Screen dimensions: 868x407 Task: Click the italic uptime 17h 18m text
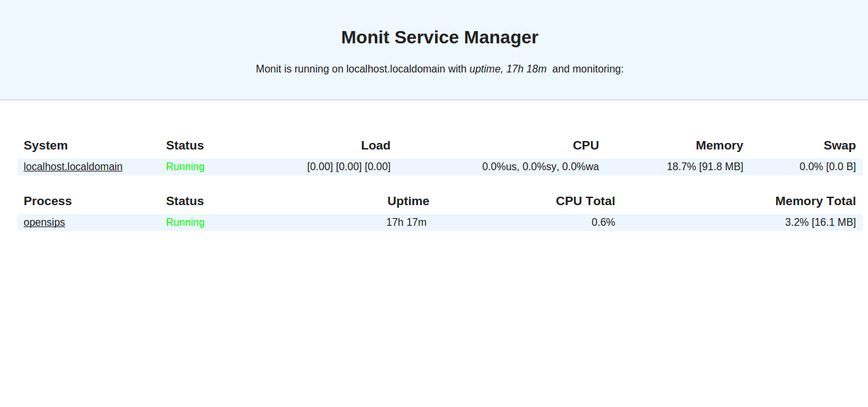(507, 69)
